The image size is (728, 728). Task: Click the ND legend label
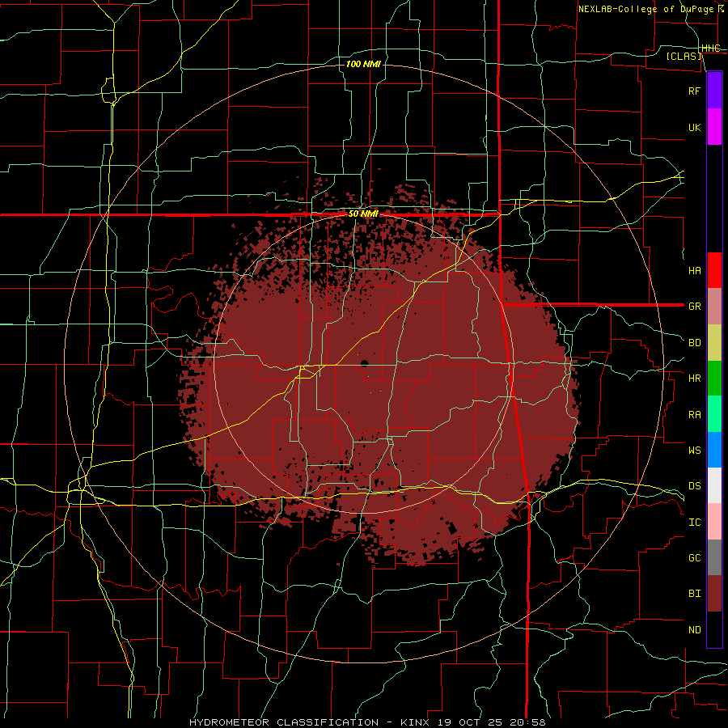pyautogui.click(x=694, y=630)
